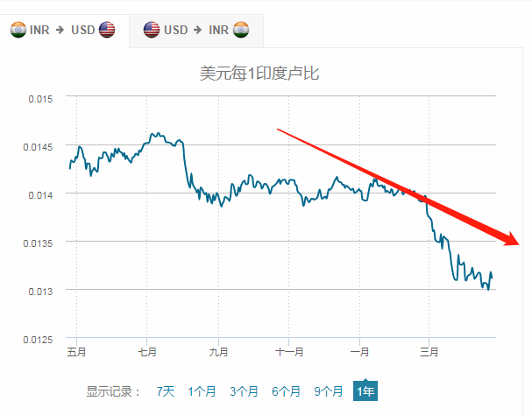Switch chart to 9个月 range
Viewport: 532px width, 415px height.
[x=329, y=391]
